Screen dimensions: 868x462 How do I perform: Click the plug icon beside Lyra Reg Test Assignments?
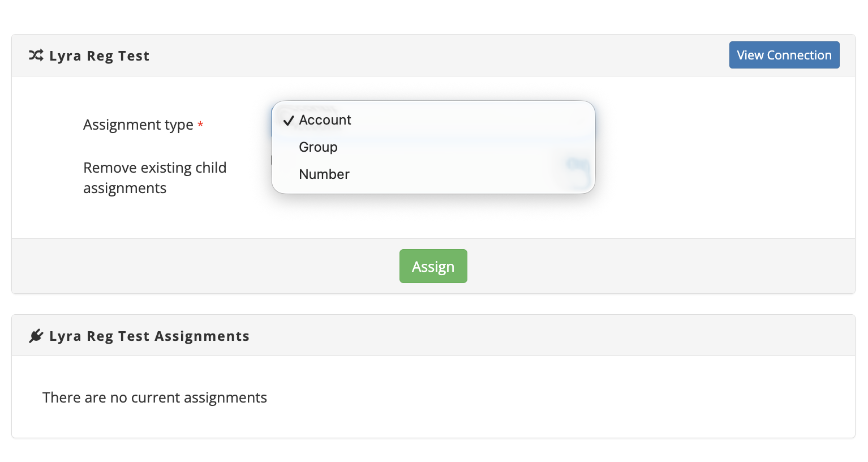click(36, 336)
